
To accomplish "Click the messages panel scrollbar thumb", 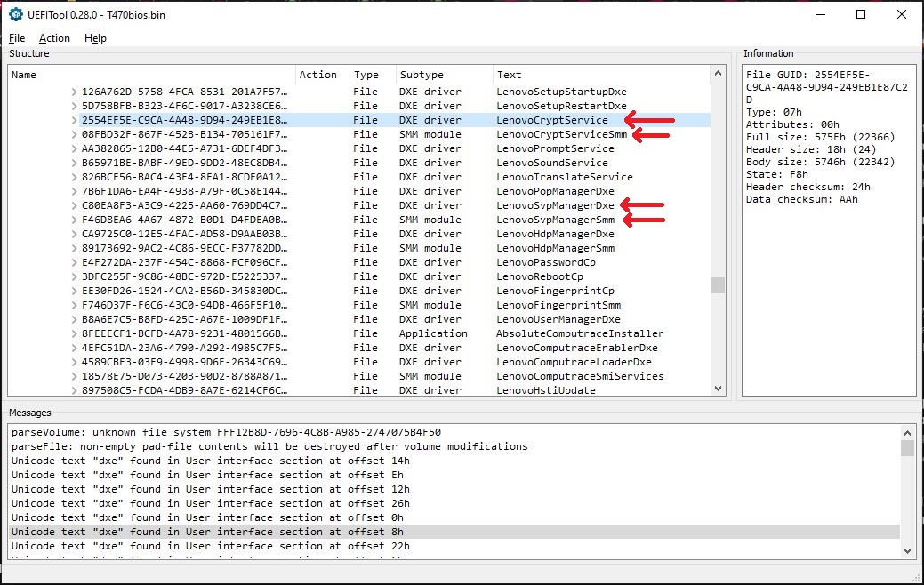I will [x=907, y=448].
